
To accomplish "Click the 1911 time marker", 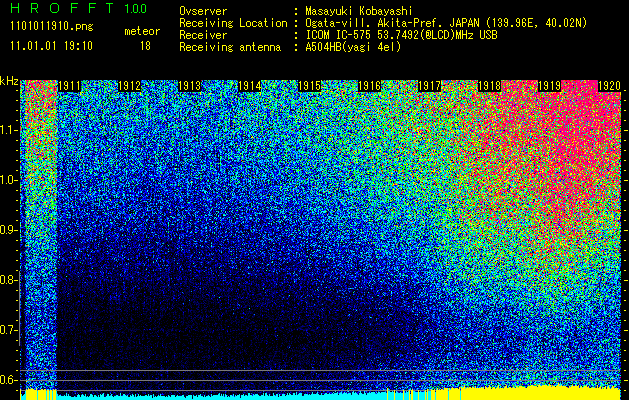I will pyautogui.click(x=70, y=86).
